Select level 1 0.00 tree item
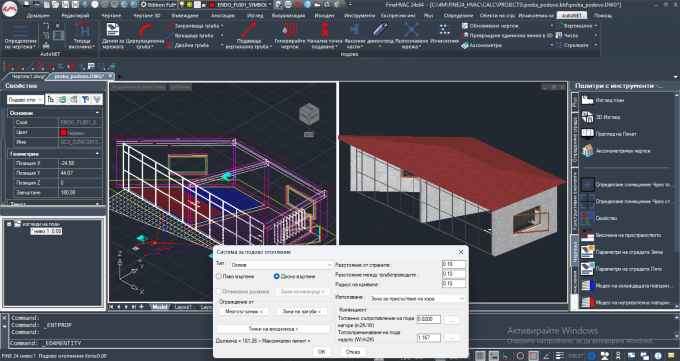The image size is (680, 361). pos(46,231)
